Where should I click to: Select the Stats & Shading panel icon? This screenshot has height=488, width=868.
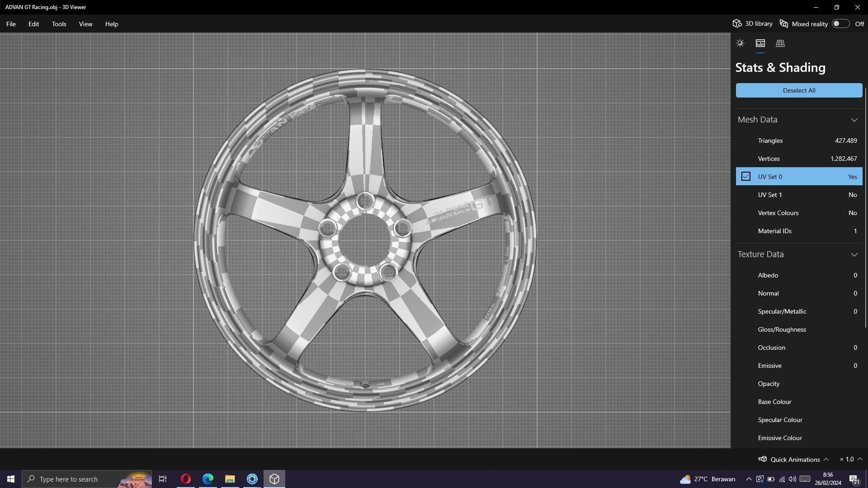(x=760, y=43)
